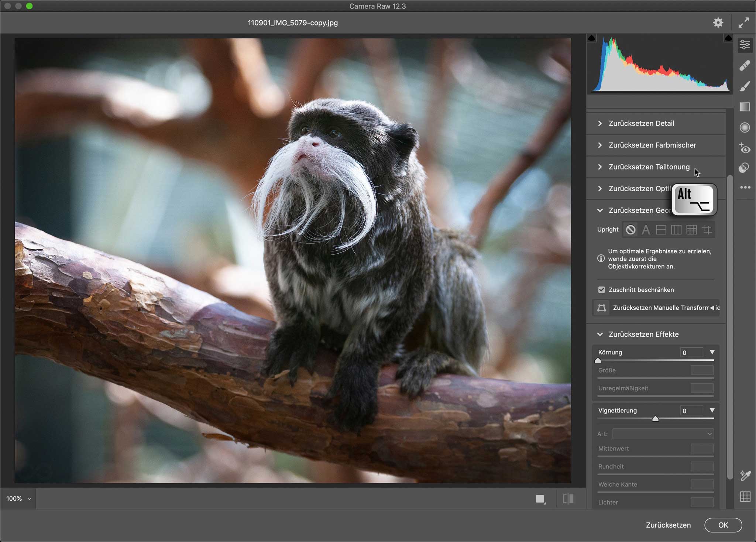This screenshot has height=542, width=756.
Task: Click the OK button
Action: click(723, 525)
